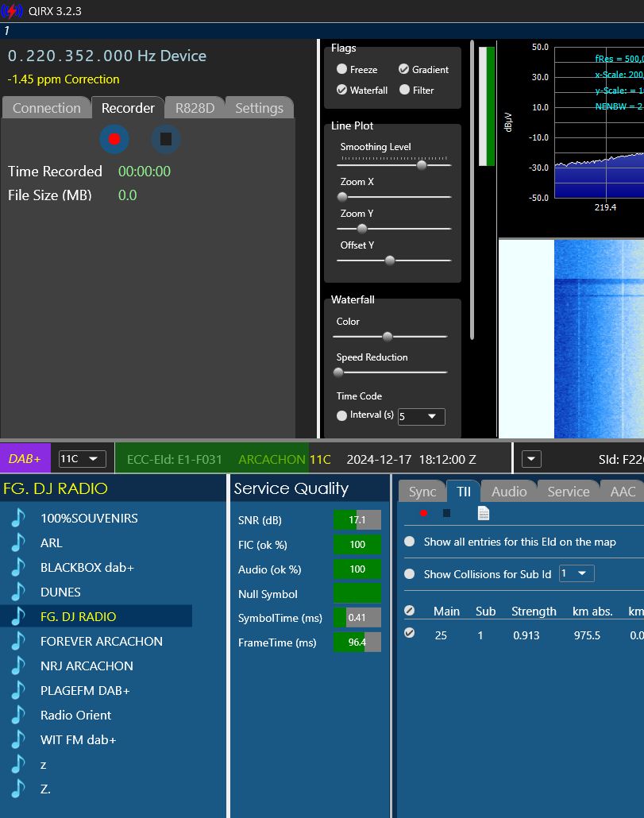Image resolution: width=644 pixels, height=818 pixels.
Task: Disable the Gradient flag
Action: click(x=403, y=69)
